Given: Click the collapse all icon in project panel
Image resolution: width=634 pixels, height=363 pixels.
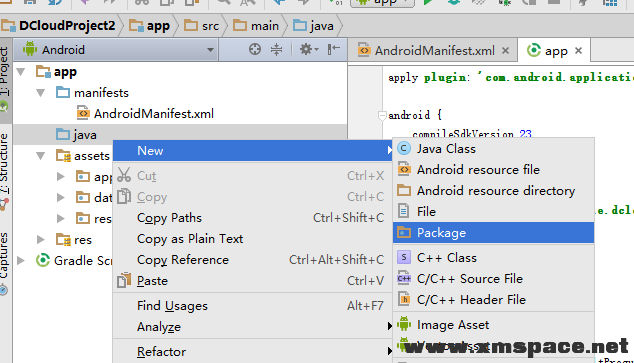Looking at the screenshot, I should point(277,49).
